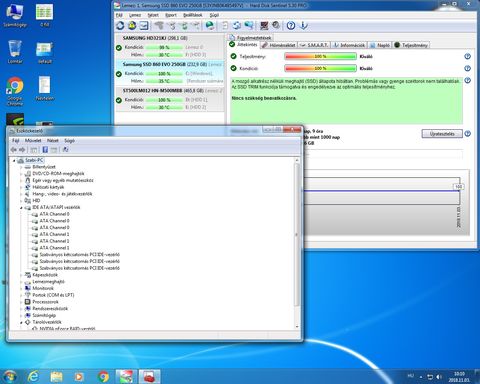Click the help icon beside the green status text

pyautogui.click(x=467, y=80)
